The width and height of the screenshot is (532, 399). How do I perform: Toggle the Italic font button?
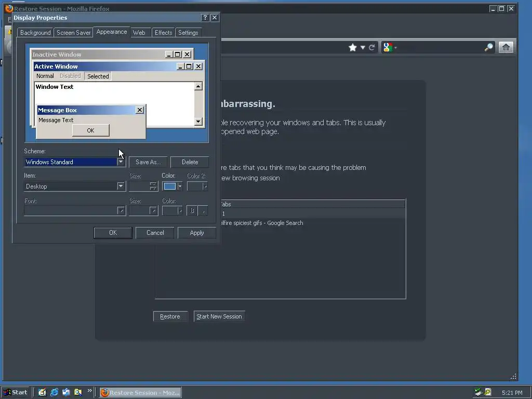tap(203, 211)
